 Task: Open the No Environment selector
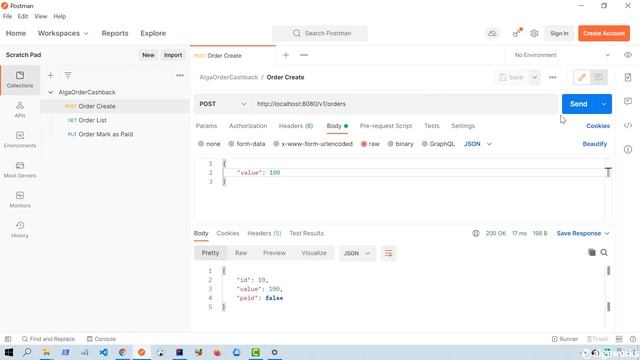pyautogui.click(x=562, y=55)
